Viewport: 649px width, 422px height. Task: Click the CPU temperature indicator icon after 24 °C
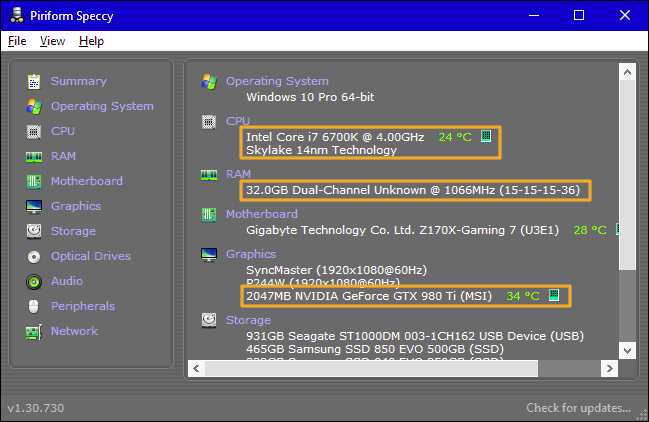click(x=486, y=136)
